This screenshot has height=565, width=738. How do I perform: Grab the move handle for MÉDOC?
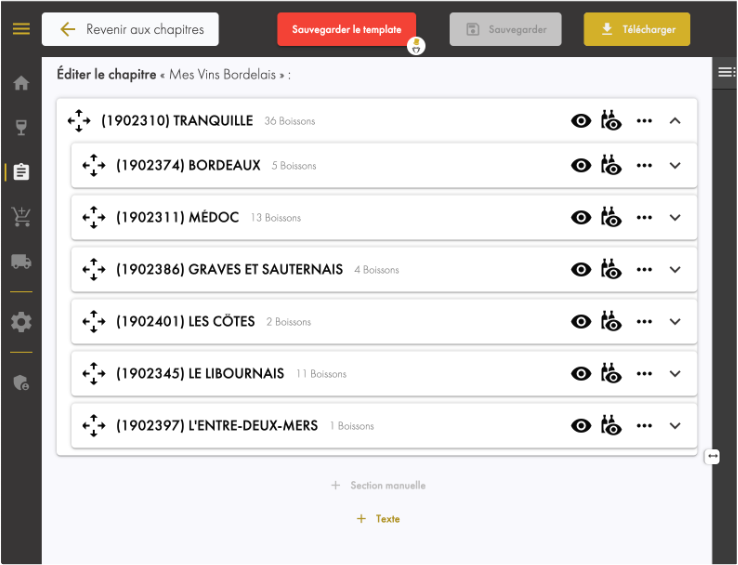point(94,218)
